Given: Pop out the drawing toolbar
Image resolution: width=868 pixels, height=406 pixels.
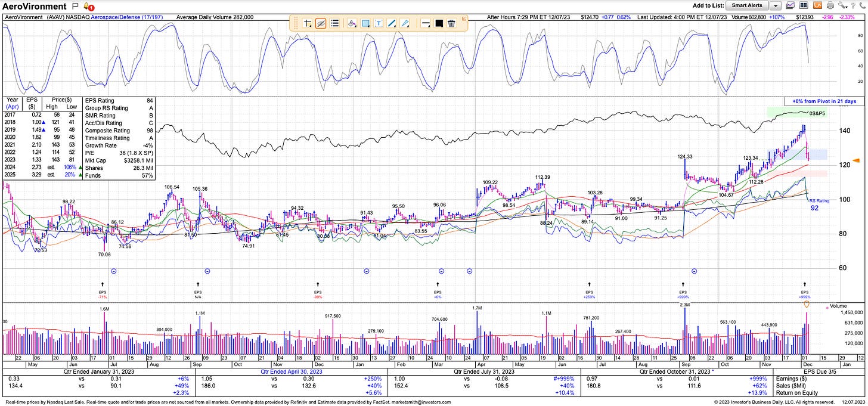Looking at the screenshot, I should coord(464,18).
